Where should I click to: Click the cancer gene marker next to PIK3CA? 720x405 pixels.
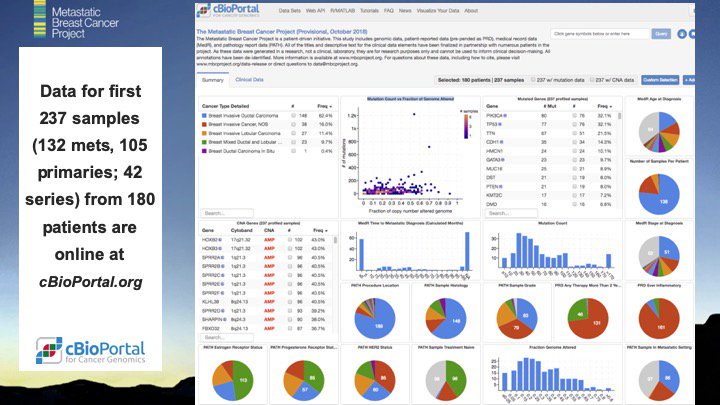pyautogui.click(x=505, y=116)
